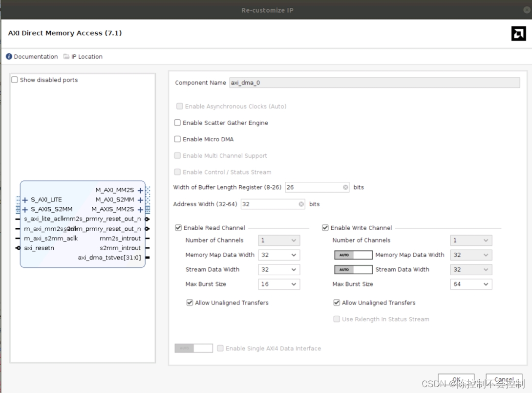The image size is (532, 393).
Task: Check Show disabled ports
Action: 14,79
